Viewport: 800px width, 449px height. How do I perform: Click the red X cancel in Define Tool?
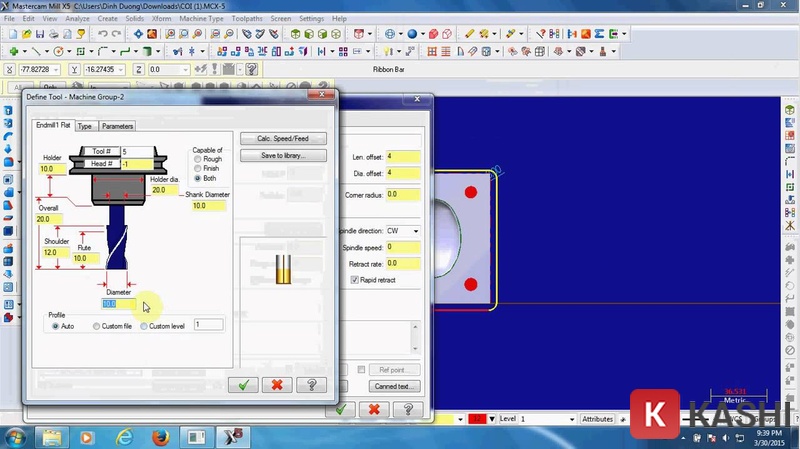point(277,384)
